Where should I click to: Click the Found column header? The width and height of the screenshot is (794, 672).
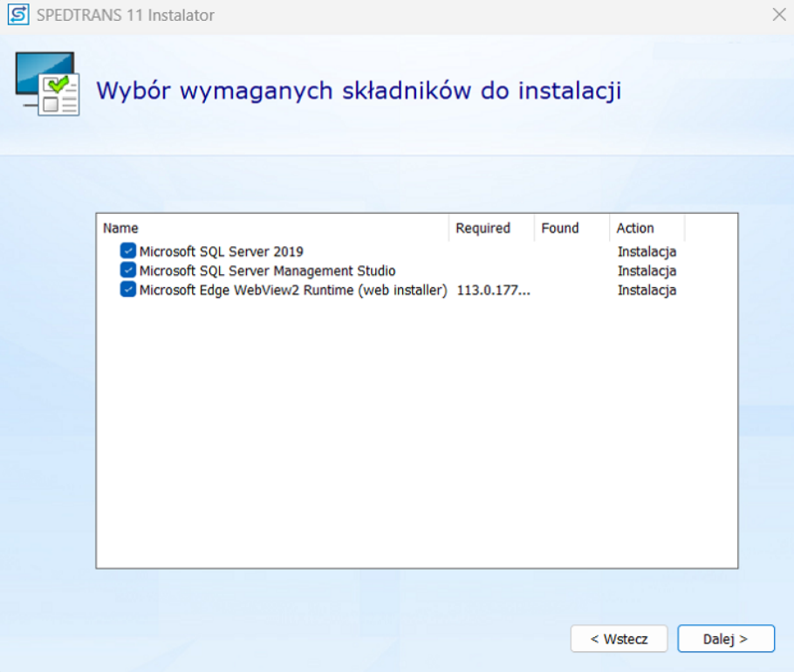pos(560,228)
